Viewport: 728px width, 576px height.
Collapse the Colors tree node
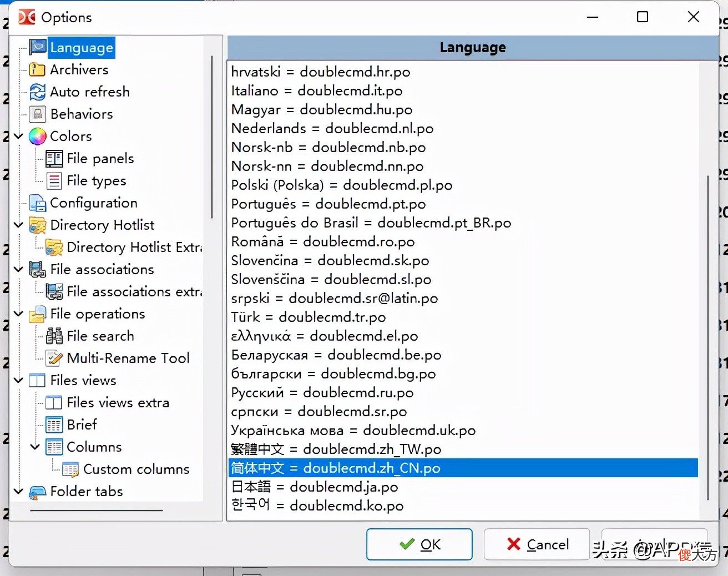pos(18,136)
